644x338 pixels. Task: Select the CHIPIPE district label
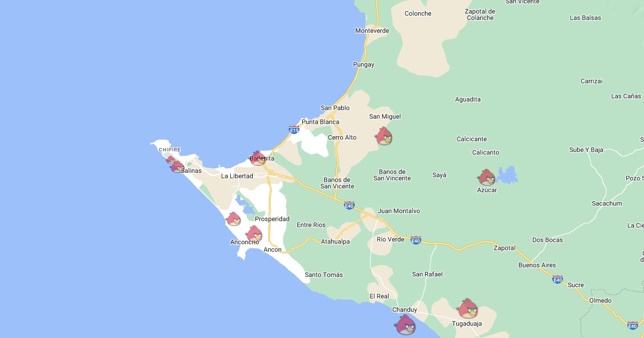170,150
